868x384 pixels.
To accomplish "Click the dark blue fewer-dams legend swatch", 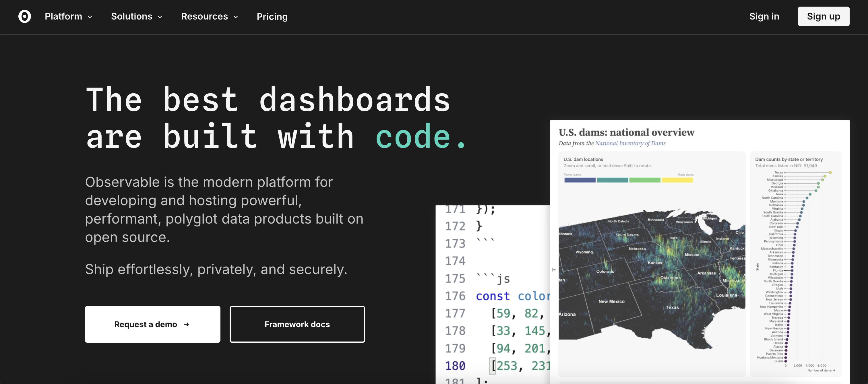I will [580, 180].
